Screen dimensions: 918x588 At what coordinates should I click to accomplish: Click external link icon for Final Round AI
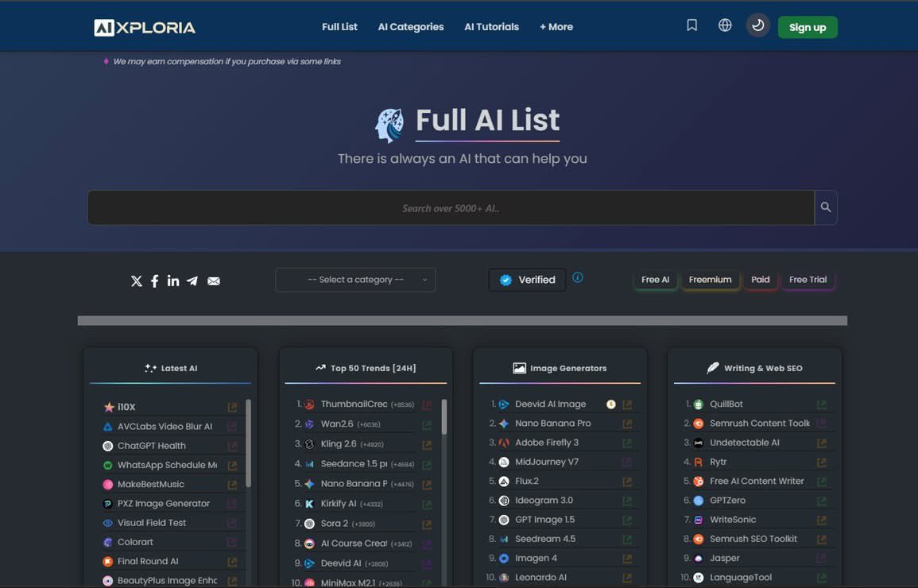click(232, 562)
